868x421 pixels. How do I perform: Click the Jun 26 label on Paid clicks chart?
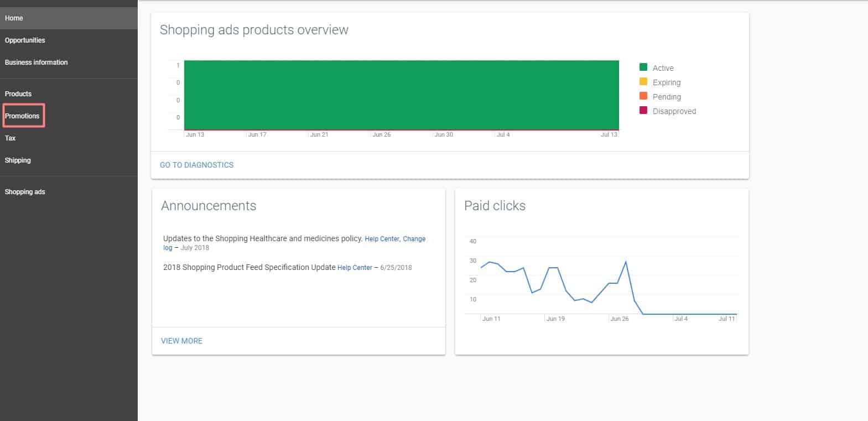620,319
